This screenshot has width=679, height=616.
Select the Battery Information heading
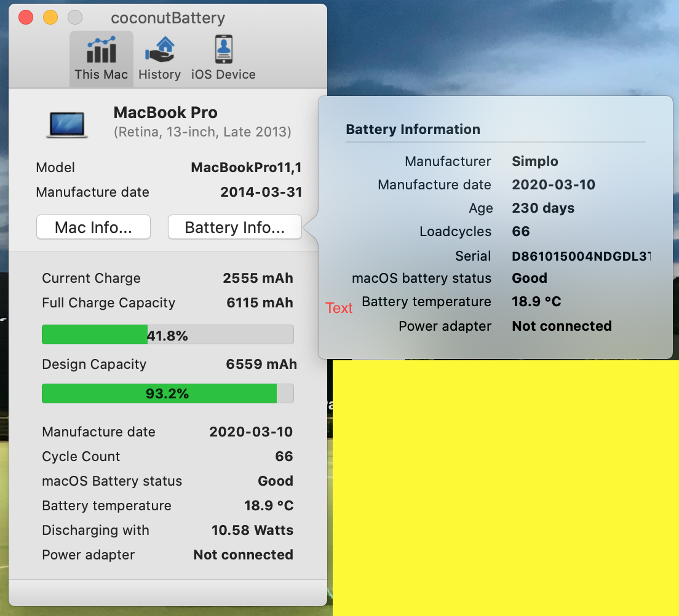coord(413,130)
